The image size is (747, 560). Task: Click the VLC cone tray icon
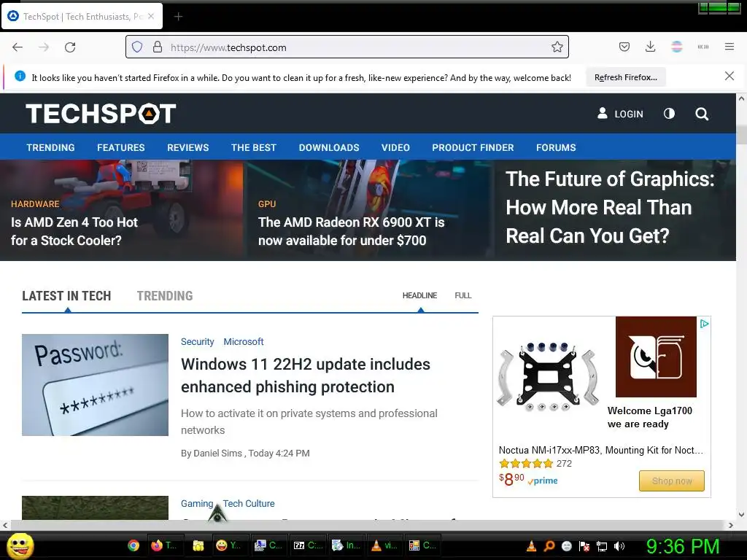click(531, 546)
